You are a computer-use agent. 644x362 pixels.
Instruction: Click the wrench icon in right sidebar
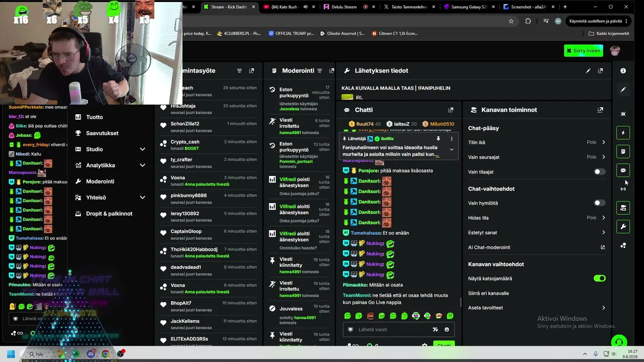click(x=623, y=227)
